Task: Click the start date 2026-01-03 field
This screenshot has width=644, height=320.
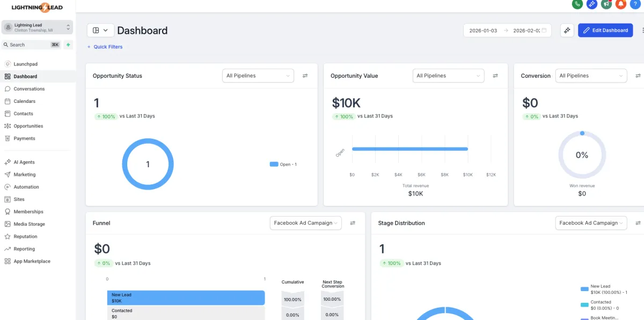Action: 483,31
